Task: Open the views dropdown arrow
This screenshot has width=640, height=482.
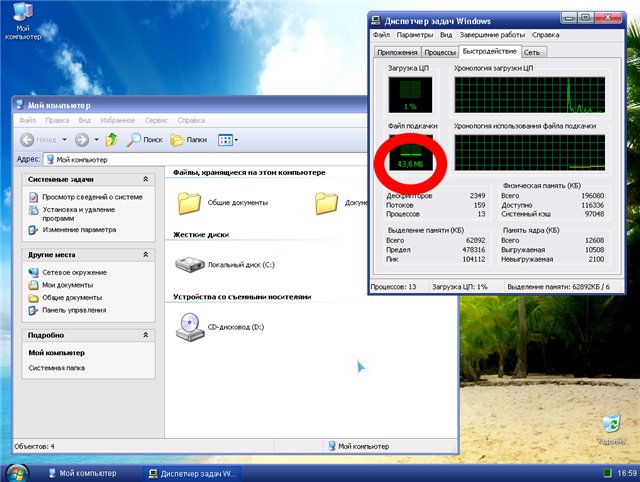Action: (x=236, y=140)
